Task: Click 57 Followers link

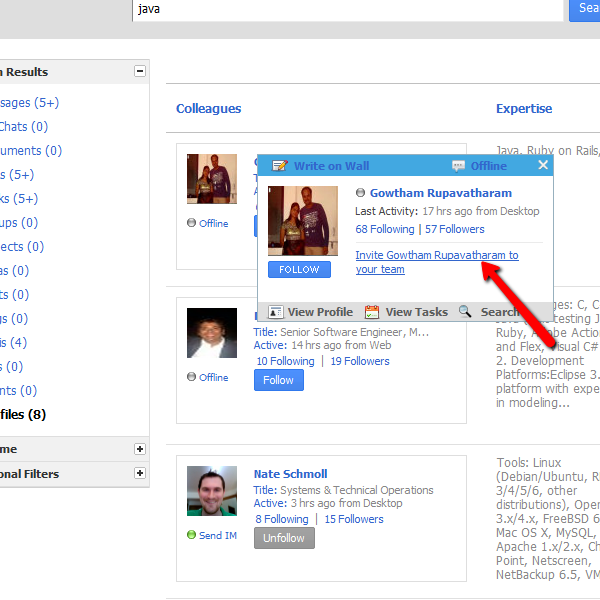Action: 455,229
